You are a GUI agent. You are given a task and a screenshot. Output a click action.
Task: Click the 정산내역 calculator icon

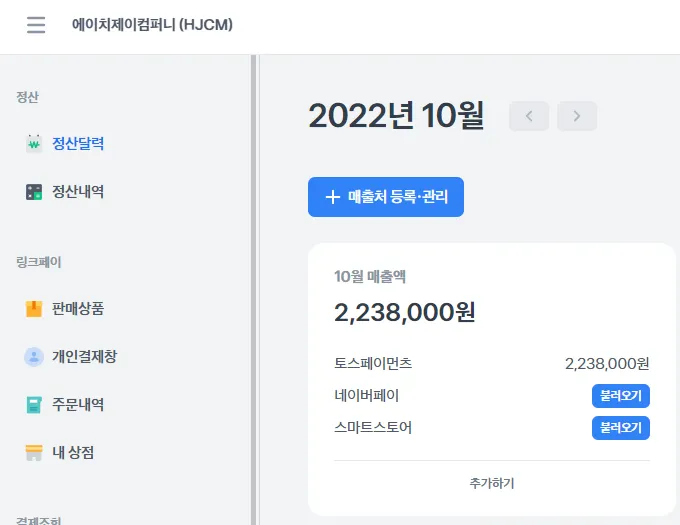(34, 192)
